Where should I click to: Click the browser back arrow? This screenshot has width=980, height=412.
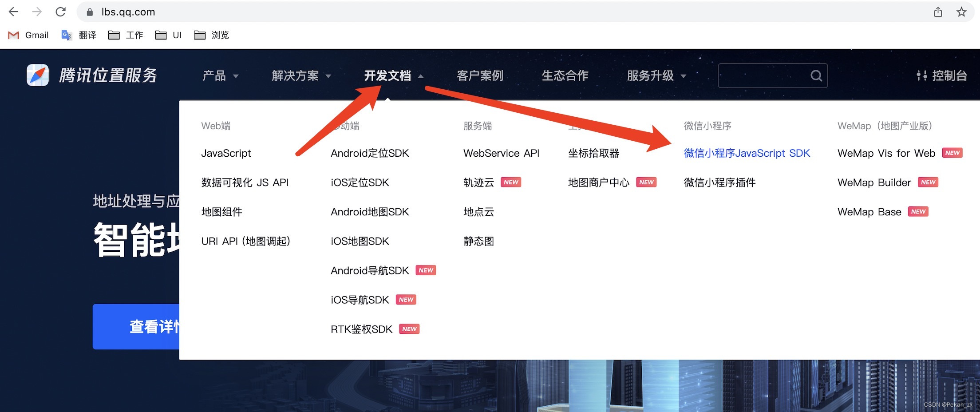pos(14,12)
